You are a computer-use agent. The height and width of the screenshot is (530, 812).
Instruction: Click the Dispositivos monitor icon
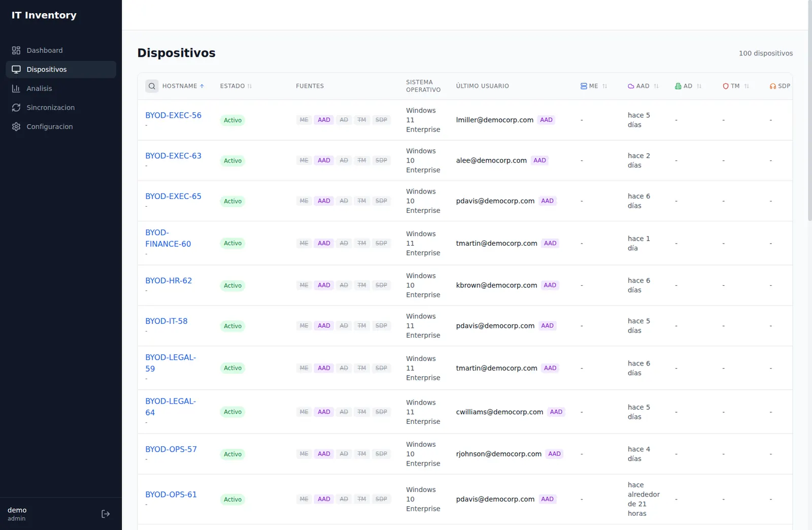[16, 70]
